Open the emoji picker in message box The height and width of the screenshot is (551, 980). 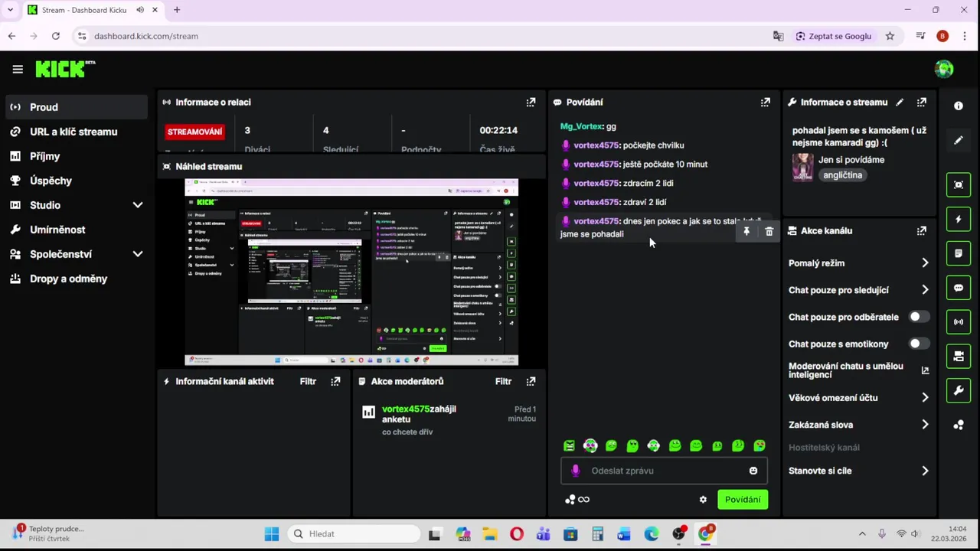753,471
